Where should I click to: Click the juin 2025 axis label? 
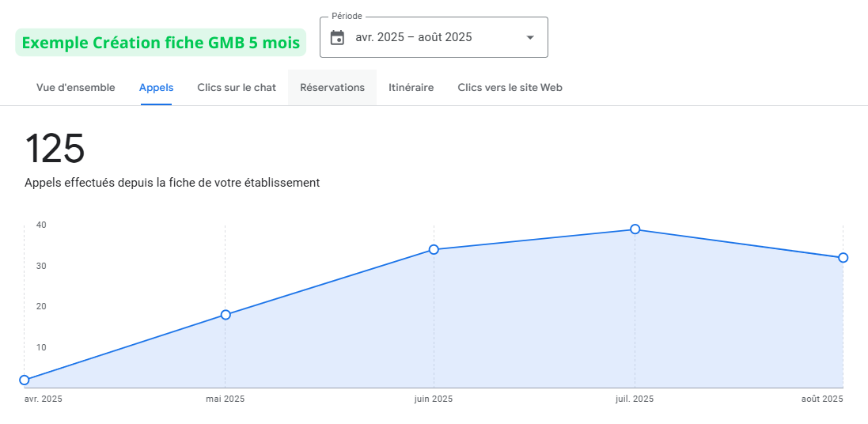[x=434, y=399]
